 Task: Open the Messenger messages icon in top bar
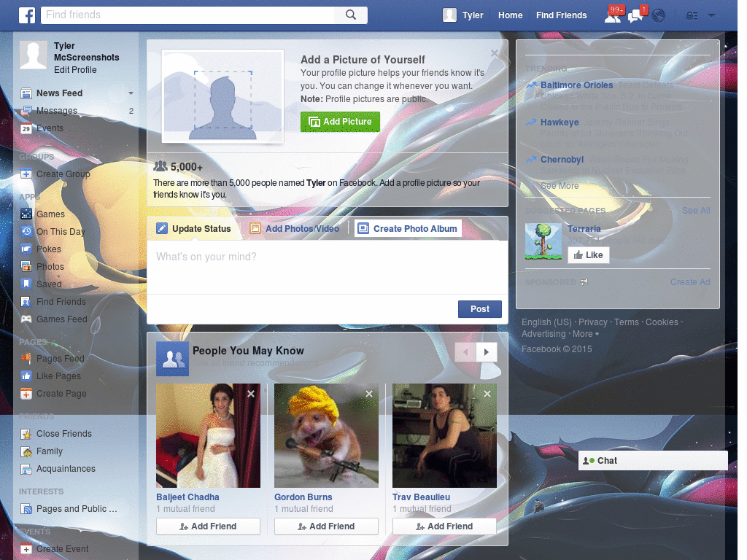pos(635,15)
